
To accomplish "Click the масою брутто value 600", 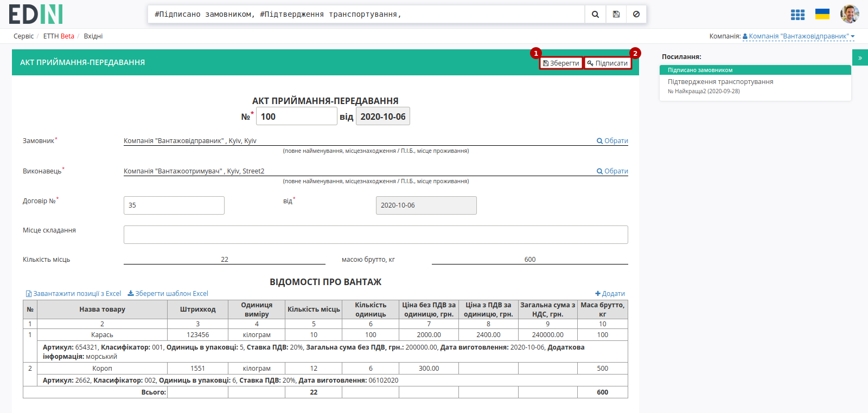I will (530, 260).
